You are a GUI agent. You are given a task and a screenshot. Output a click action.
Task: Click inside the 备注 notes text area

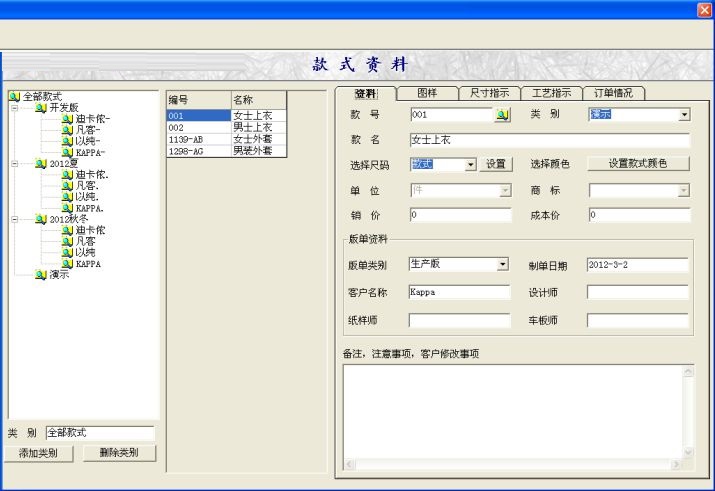tap(513, 412)
